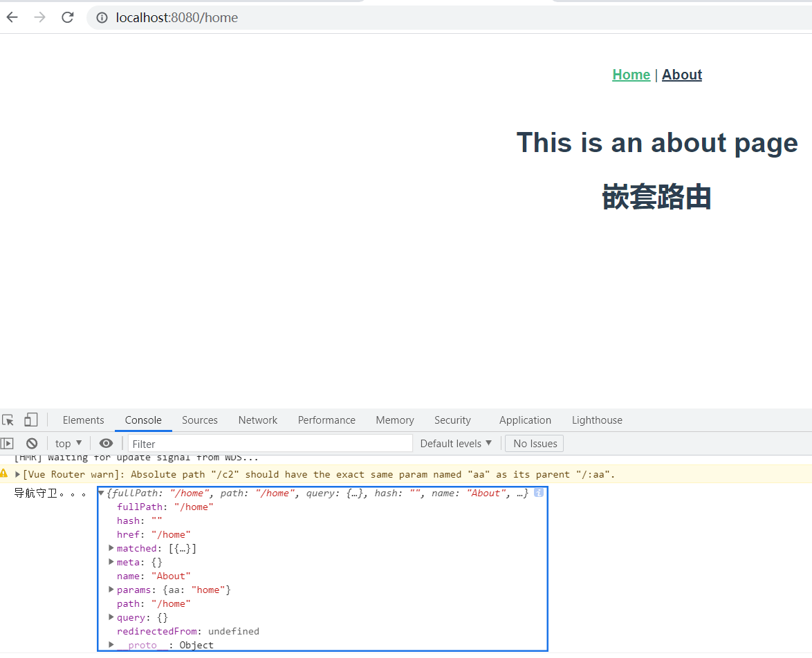812x658 pixels.
Task: Expand the __proto__ Object entry
Action: [111, 645]
